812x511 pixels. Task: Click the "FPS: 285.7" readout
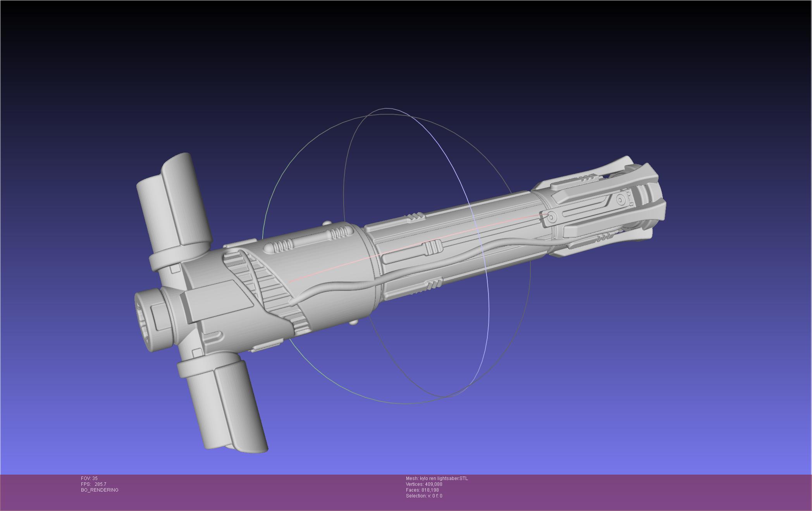click(x=93, y=484)
